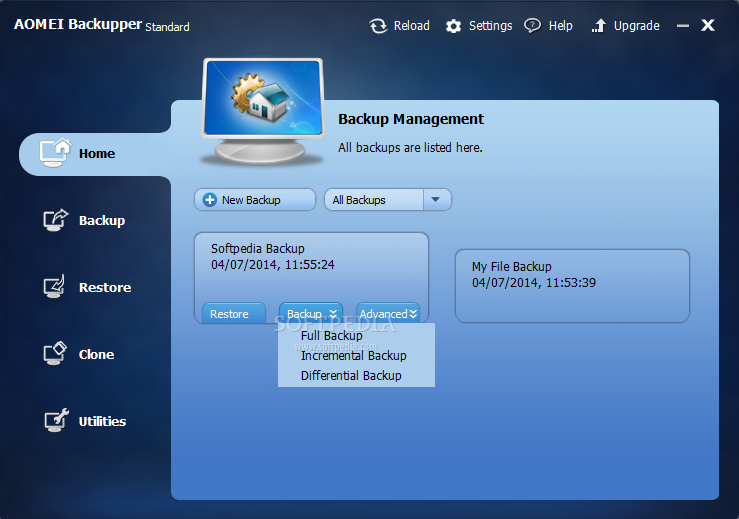The width and height of the screenshot is (739, 519).
Task: Click the 04/07/2014, 11:53:39 timestamp
Action: 534,283
